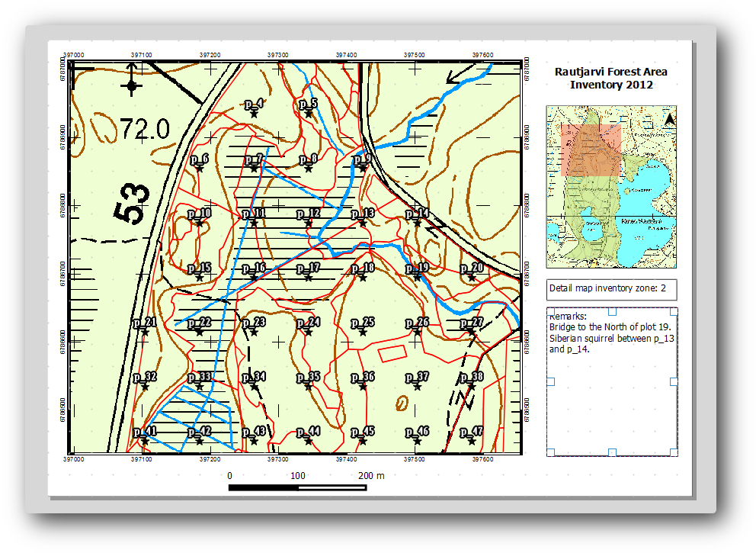Image resolution: width=756 pixels, height=553 pixels.
Task: Click the star marker for plot p_4
Action: (254, 114)
